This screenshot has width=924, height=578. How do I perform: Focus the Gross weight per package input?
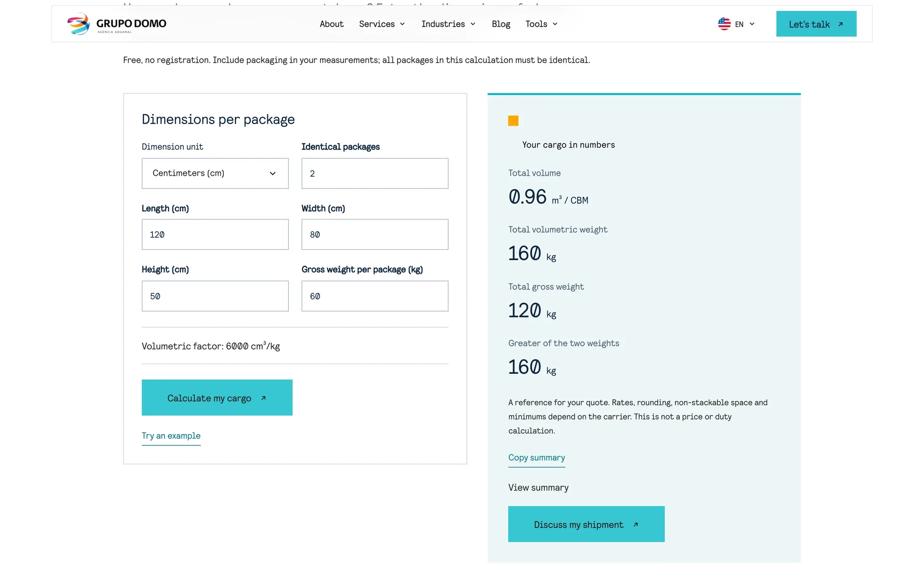375,296
